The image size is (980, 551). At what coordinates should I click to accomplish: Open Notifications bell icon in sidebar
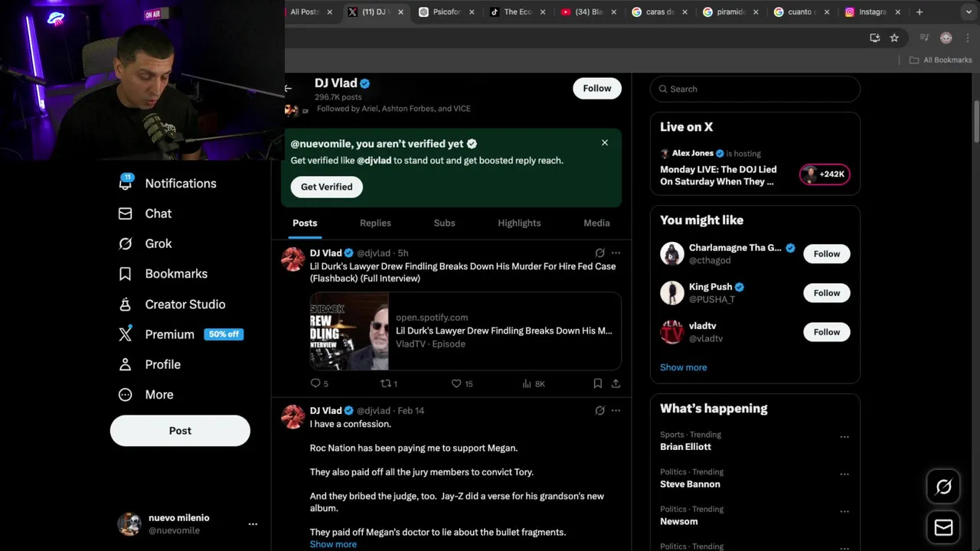126,183
